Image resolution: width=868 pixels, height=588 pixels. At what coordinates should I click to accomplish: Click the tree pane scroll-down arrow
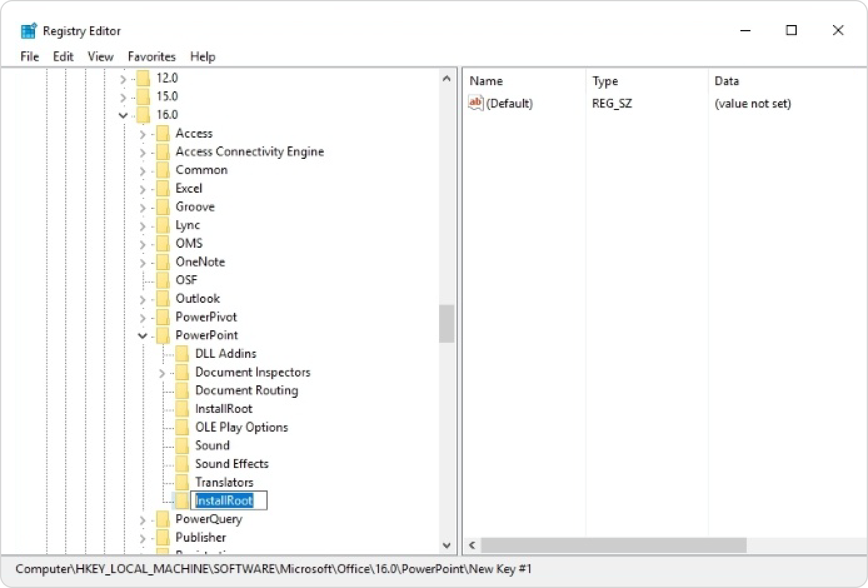pos(447,545)
